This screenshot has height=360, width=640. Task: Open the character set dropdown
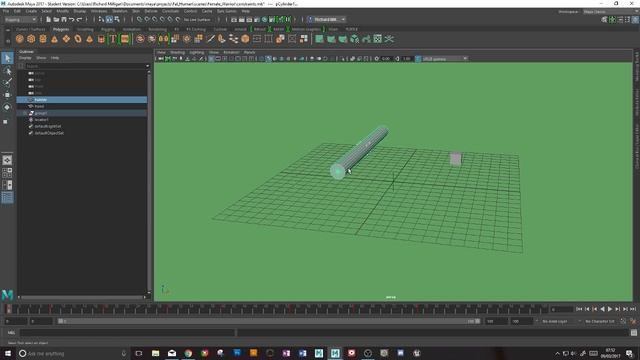point(601,321)
